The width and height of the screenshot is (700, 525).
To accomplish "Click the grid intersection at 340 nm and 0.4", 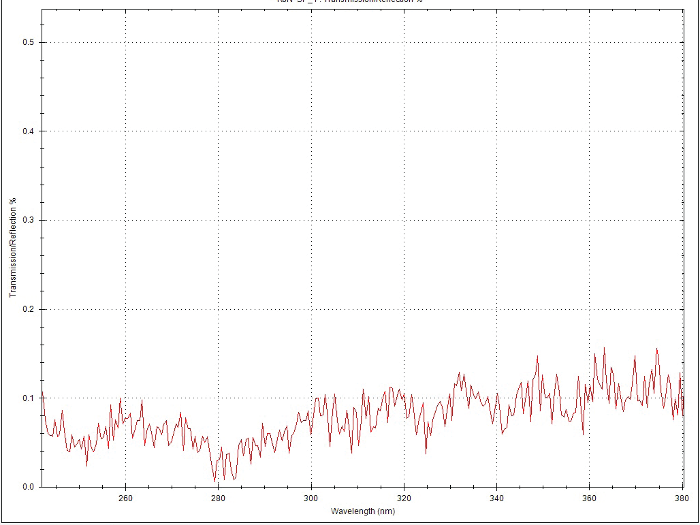I will pos(496,131).
